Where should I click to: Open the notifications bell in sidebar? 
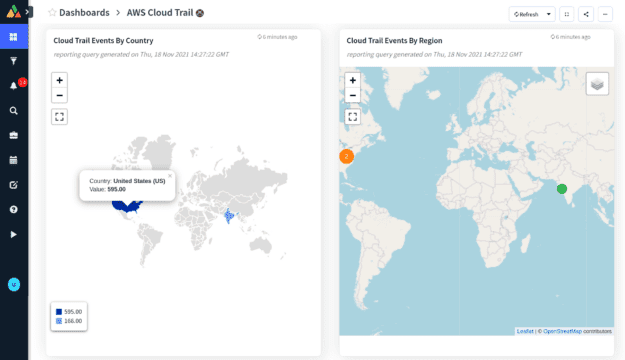(x=14, y=86)
